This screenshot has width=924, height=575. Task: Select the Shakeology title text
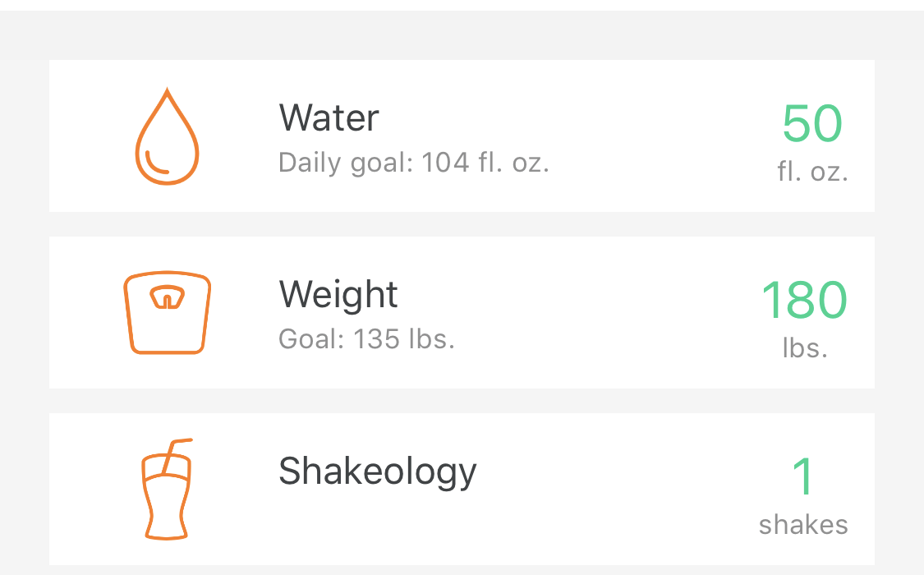click(378, 472)
